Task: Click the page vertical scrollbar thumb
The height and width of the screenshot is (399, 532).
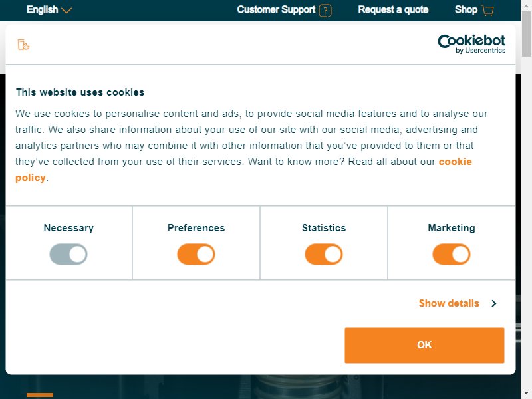Action: click(526, 34)
